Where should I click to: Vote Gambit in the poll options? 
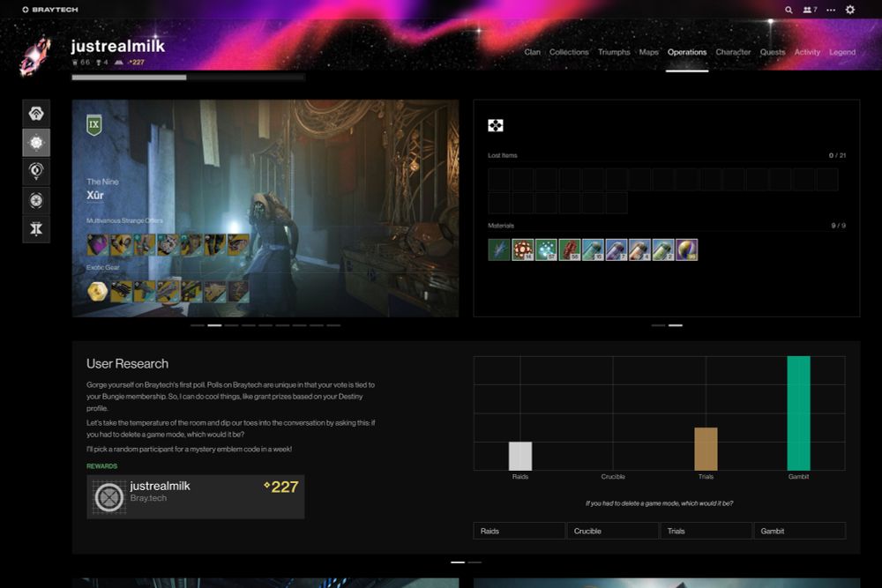pos(799,531)
